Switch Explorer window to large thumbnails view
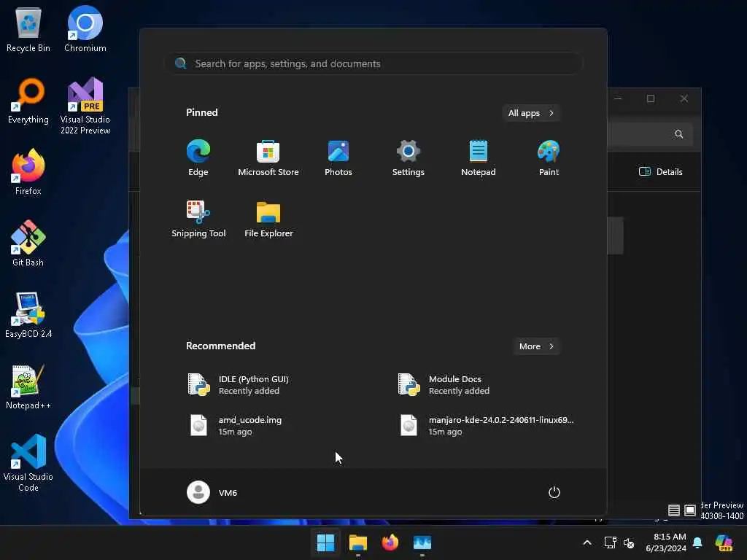The image size is (747, 560). tap(690, 510)
